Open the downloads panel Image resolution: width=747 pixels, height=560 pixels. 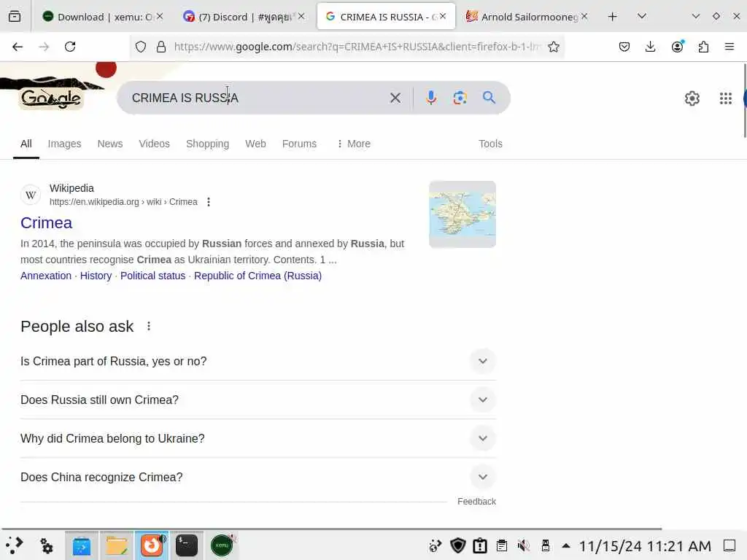click(650, 47)
